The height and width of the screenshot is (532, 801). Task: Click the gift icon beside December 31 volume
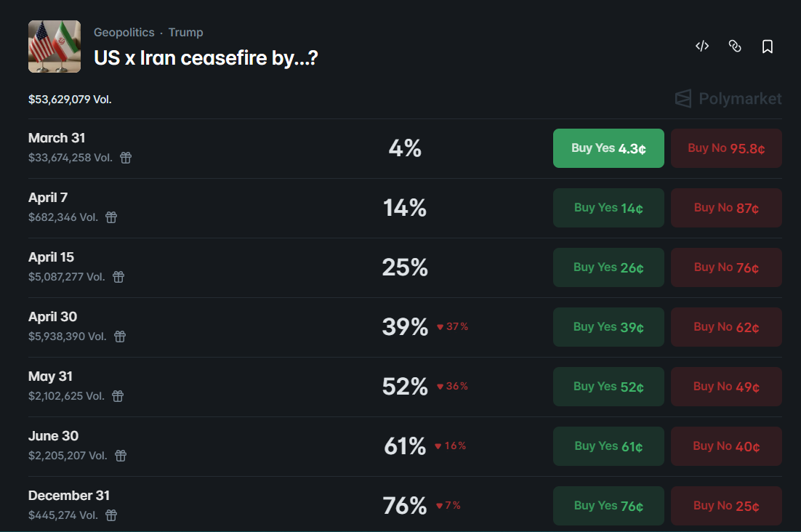click(x=110, y=515)
